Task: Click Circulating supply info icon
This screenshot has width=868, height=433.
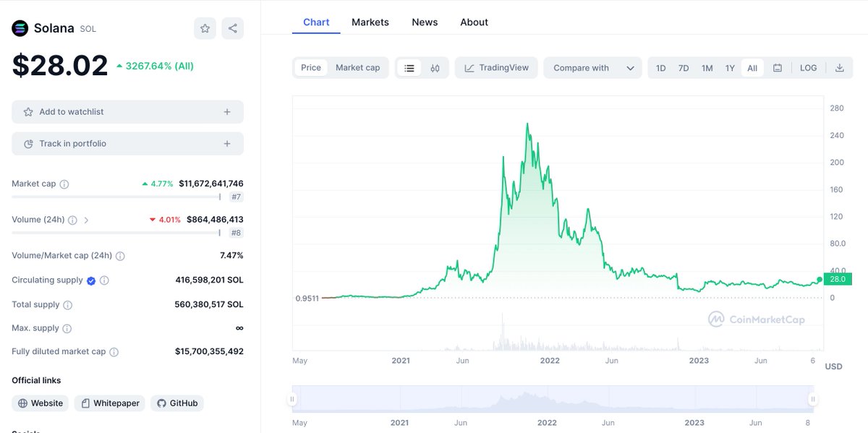Action: 104,280
